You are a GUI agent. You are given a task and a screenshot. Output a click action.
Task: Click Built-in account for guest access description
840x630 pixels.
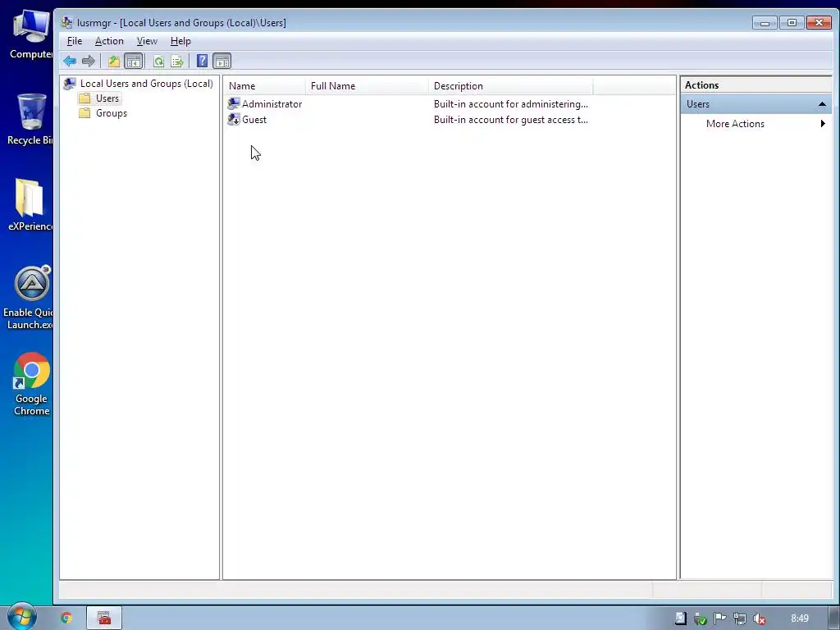click(510, 120)
